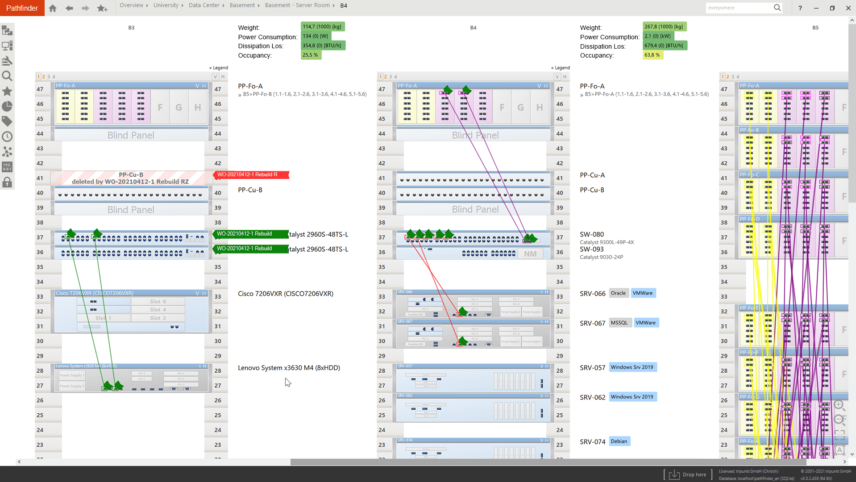
Task: Select Basement - Server Room breadcrumb
Action: (297, 5)
